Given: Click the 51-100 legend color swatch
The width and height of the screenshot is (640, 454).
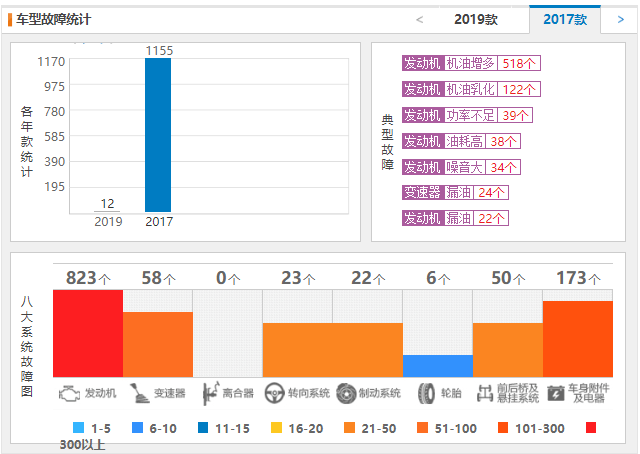Looking at the screenshot, I should [422, 427].
